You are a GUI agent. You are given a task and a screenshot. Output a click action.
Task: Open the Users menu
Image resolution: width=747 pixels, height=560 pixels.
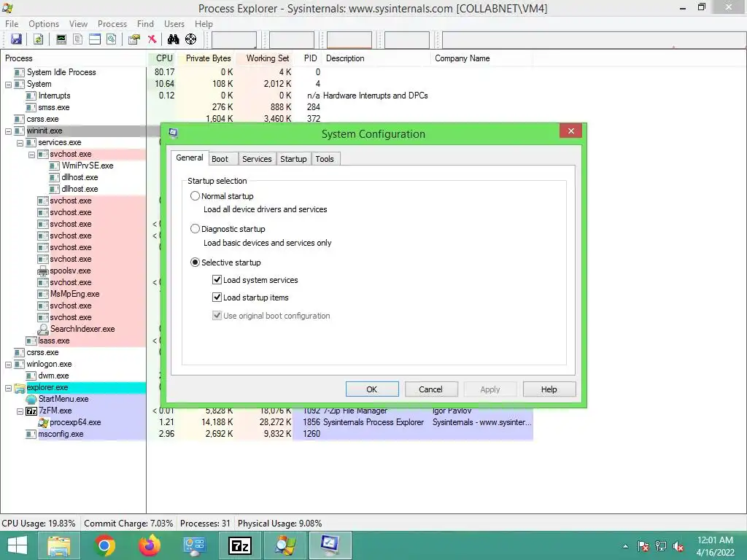click(x=174, y=24)
